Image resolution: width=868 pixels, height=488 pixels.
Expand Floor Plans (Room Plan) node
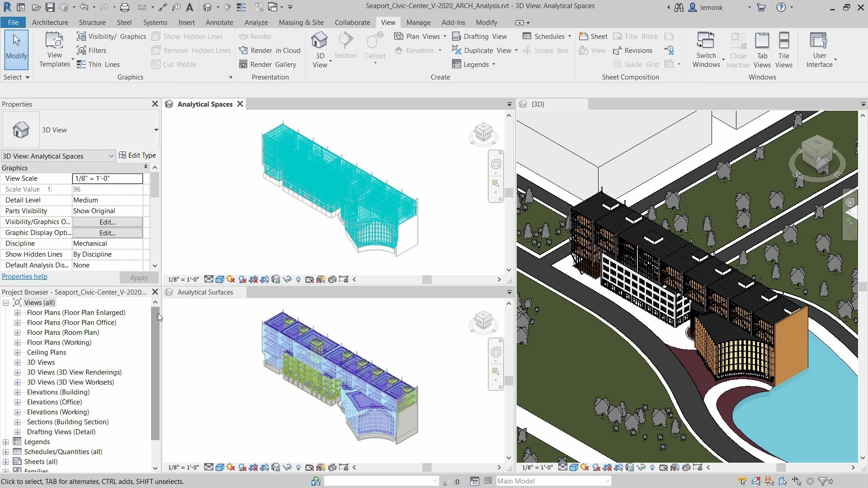pos(17,333)
